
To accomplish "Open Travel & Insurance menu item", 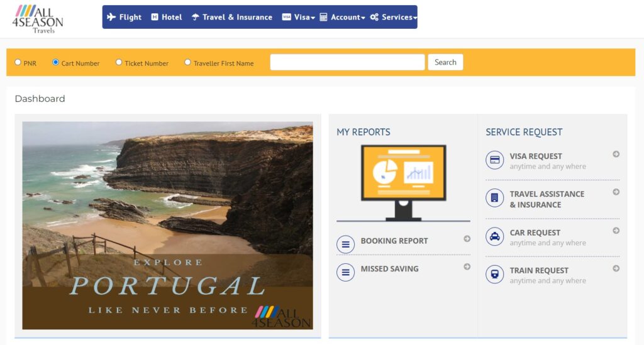I will 232,17.
